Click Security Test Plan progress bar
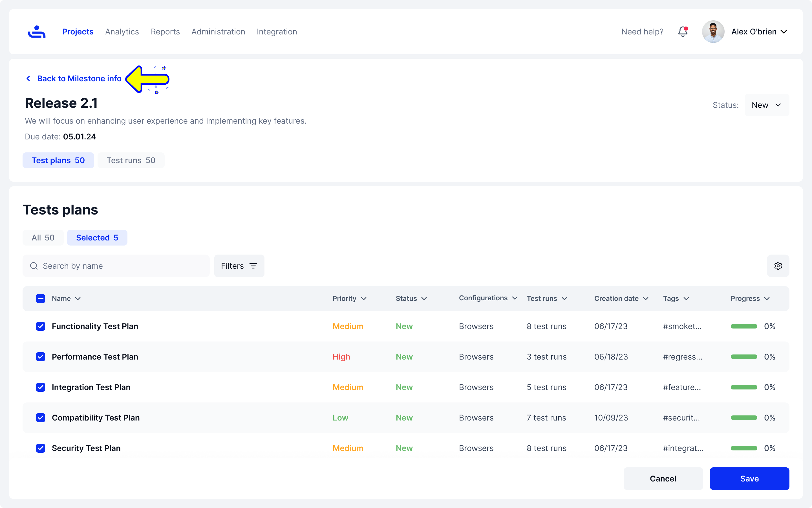The image size is (812, 508). tap(744, 448)
